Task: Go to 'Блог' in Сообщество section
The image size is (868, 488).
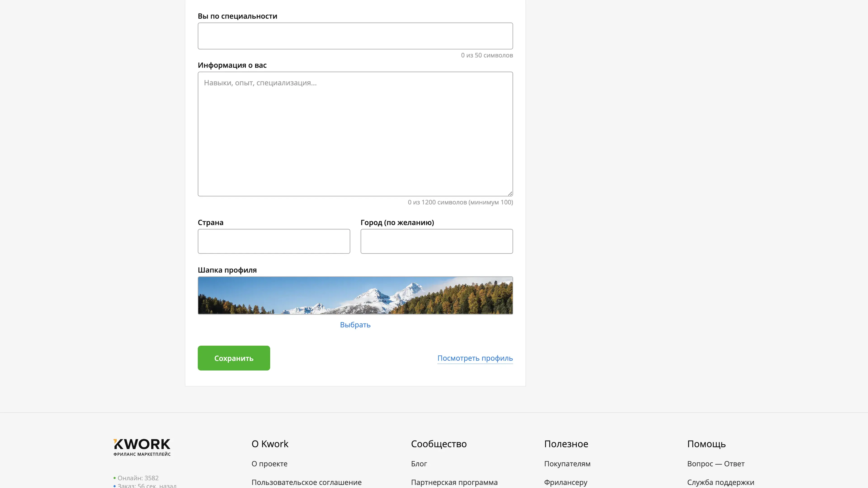Action: click(x=419, y=464)
